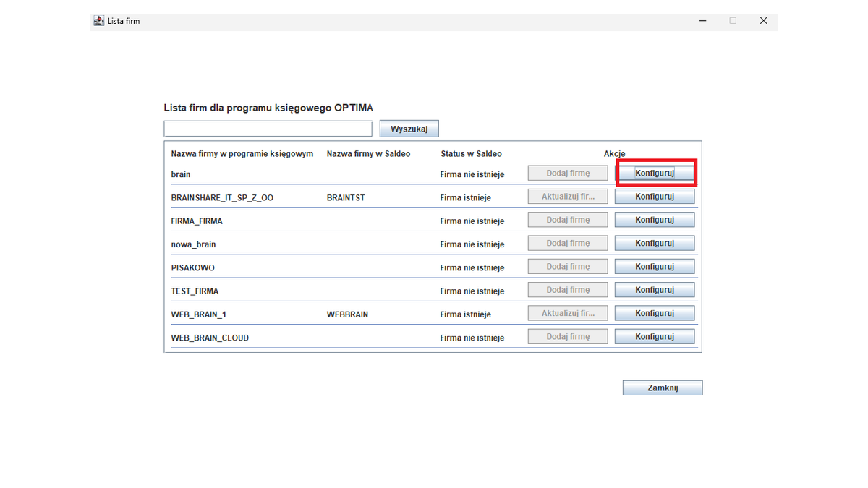Click the 'Status w Saldeo' column header
This screenshot has height=488, width=868.
[x=471, y=154]
